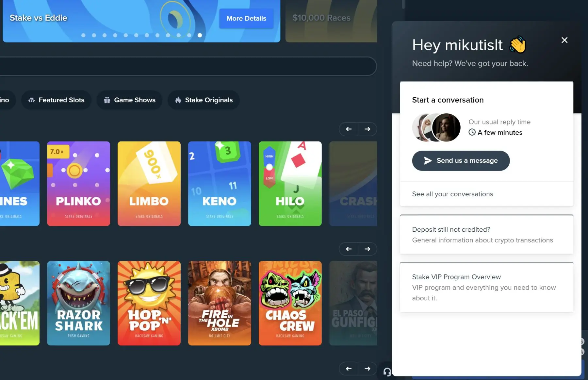Screen dimensions: 588x380
Task: Open the Deposit still not credited article
Action: click(x=486, y=235)
